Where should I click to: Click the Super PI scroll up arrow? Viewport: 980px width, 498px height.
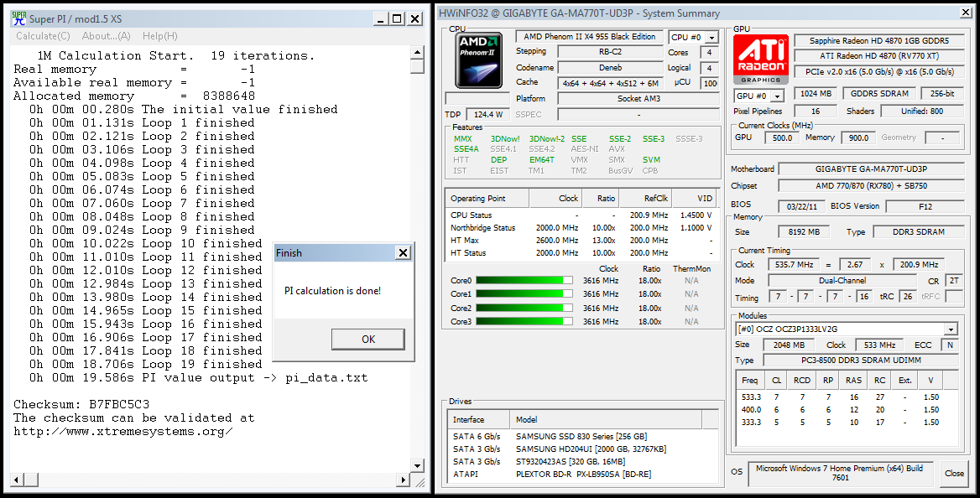pos(418,53)
